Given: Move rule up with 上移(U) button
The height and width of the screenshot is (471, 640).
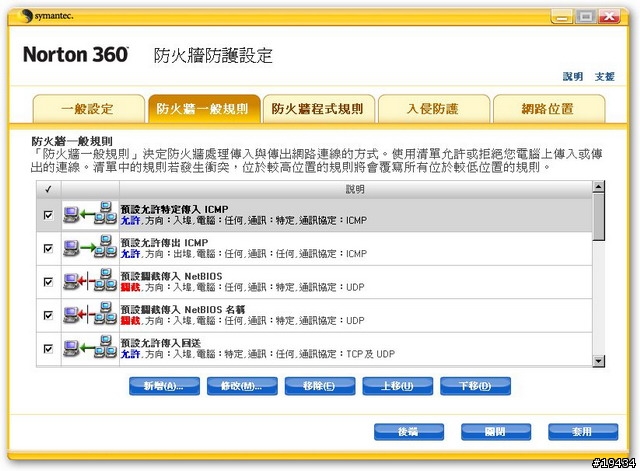Looking at the screenshot, I should point(398,386).
